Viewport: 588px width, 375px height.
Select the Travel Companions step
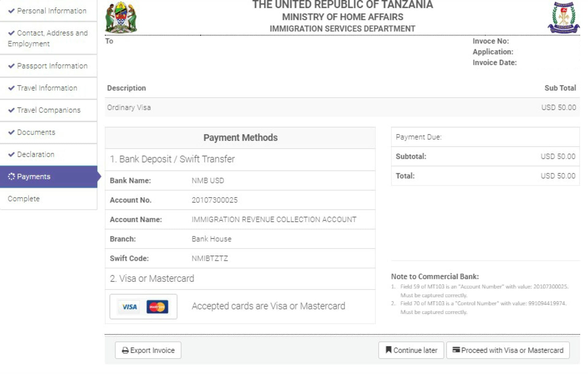[49, 110]
